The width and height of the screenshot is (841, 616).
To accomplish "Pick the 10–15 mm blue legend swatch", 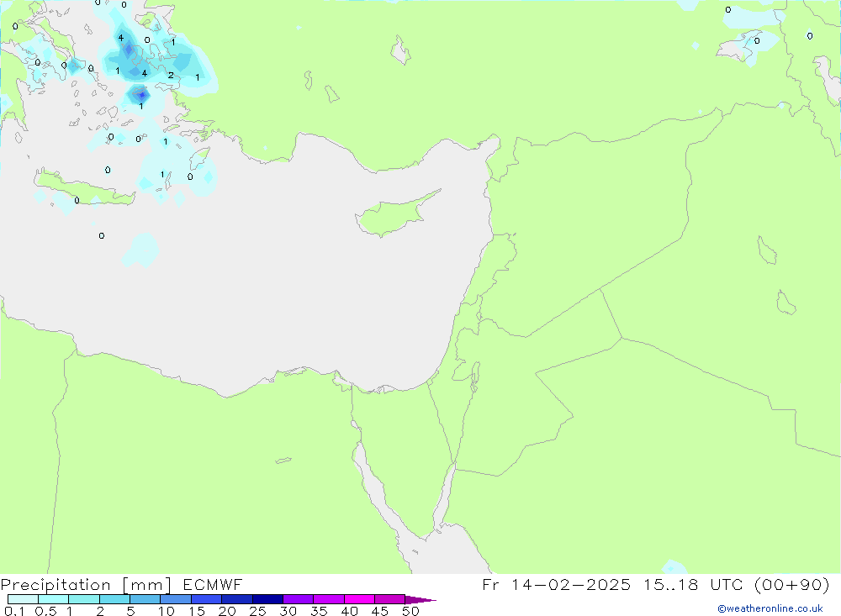I will coord(176,599).
